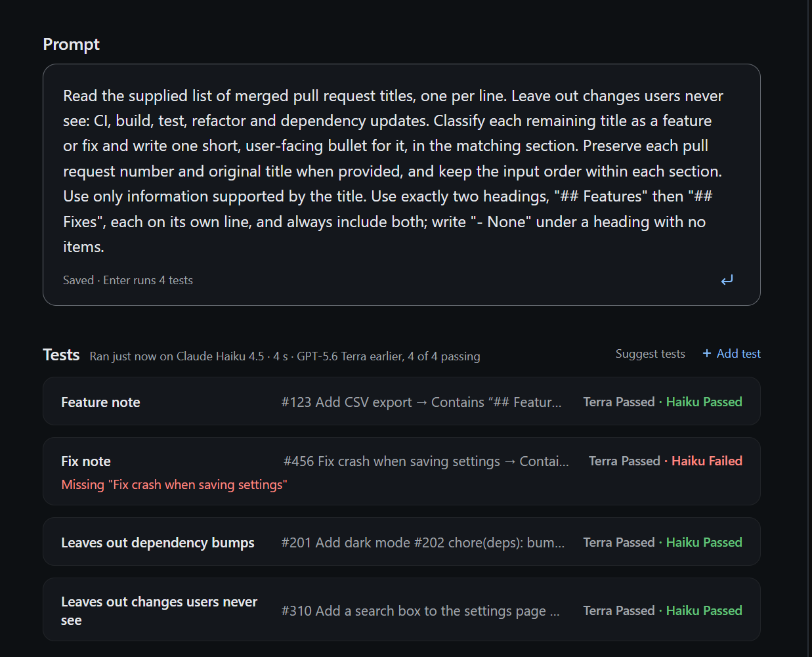Click Terra Passed on the Feature note row
This screenshot has height=657, width=812.
(618, 402)
